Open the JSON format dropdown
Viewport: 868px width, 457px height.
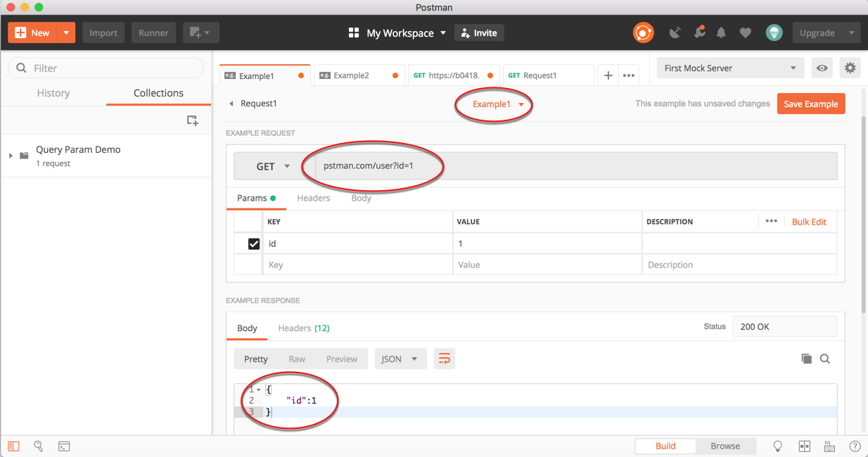pos(400,359)
